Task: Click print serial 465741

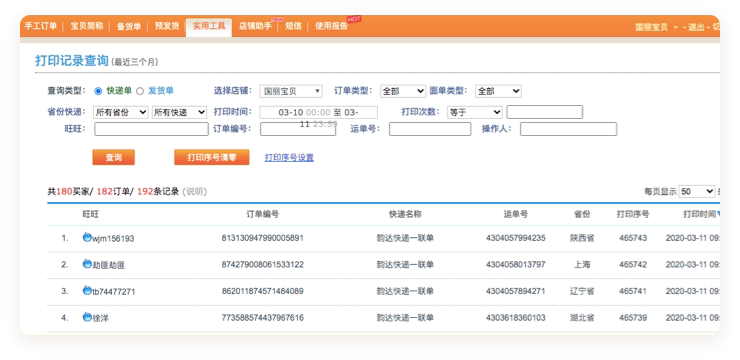Action: (x=633, y=291)
